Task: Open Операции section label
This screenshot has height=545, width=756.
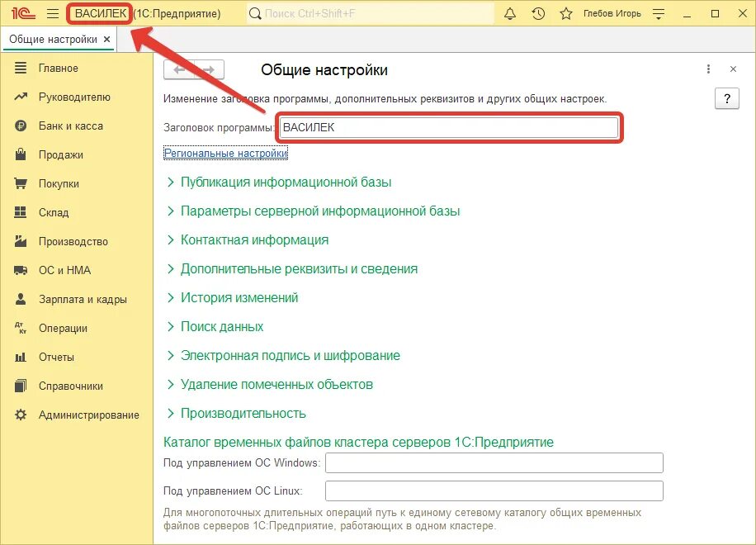Action: (x=64, y=329)
